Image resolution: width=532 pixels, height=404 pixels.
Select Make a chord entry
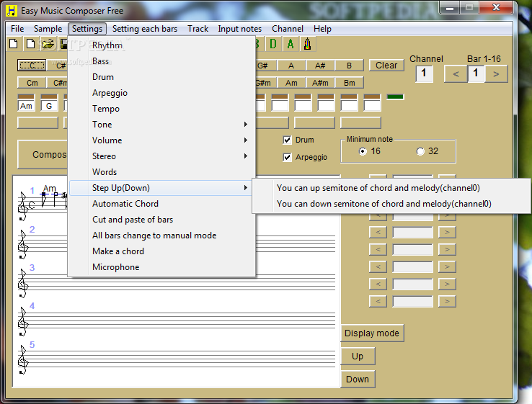pyautogui.click(x=162, y=251)
